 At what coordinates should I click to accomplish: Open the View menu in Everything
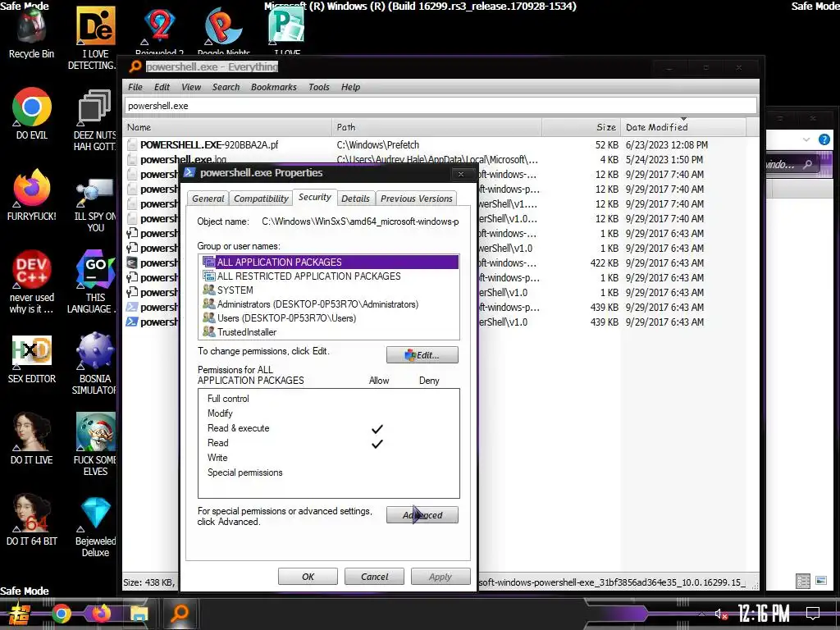pyautogui.click(x=191, y=87)
